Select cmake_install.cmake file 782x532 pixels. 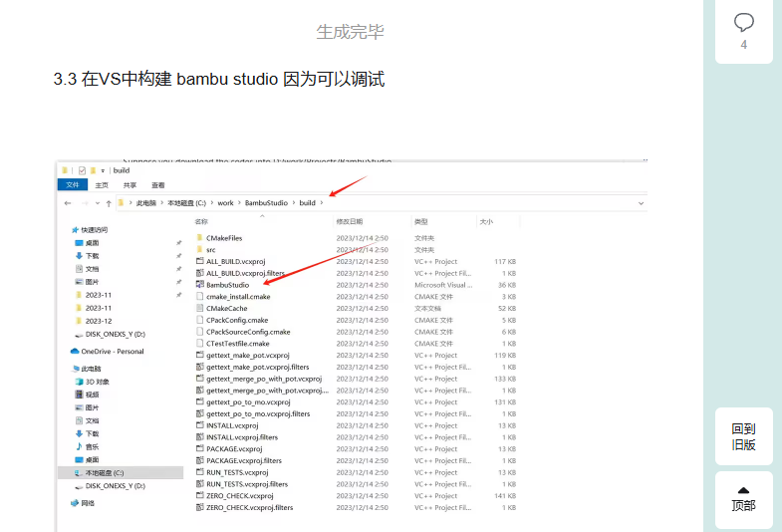click(238, 297)
